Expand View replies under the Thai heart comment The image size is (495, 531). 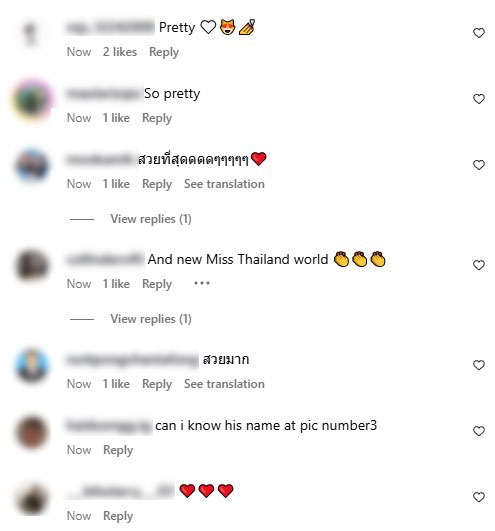tap(151, 219)
